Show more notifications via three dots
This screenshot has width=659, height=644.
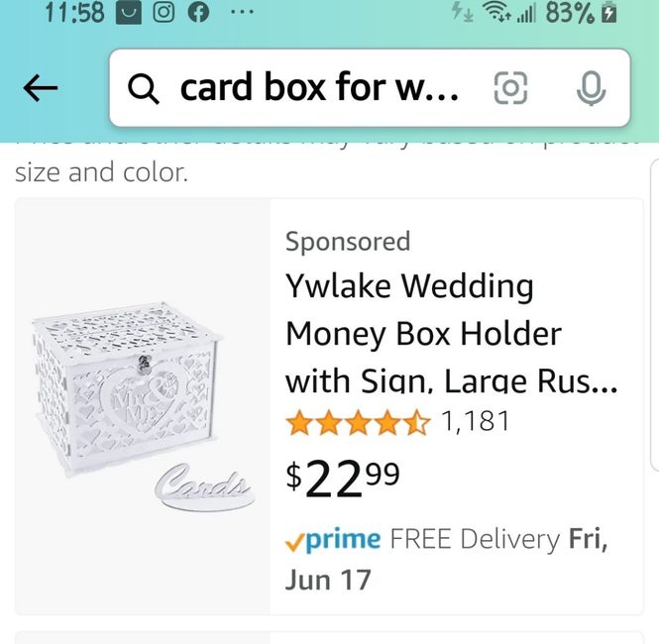pyautogui.click(x=241, y=14)
